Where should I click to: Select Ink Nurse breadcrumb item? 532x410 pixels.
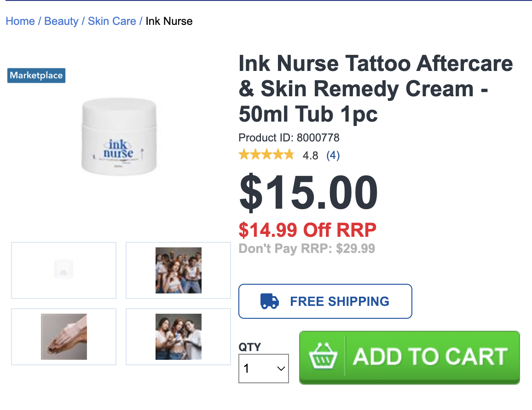[x=169, y=21]
